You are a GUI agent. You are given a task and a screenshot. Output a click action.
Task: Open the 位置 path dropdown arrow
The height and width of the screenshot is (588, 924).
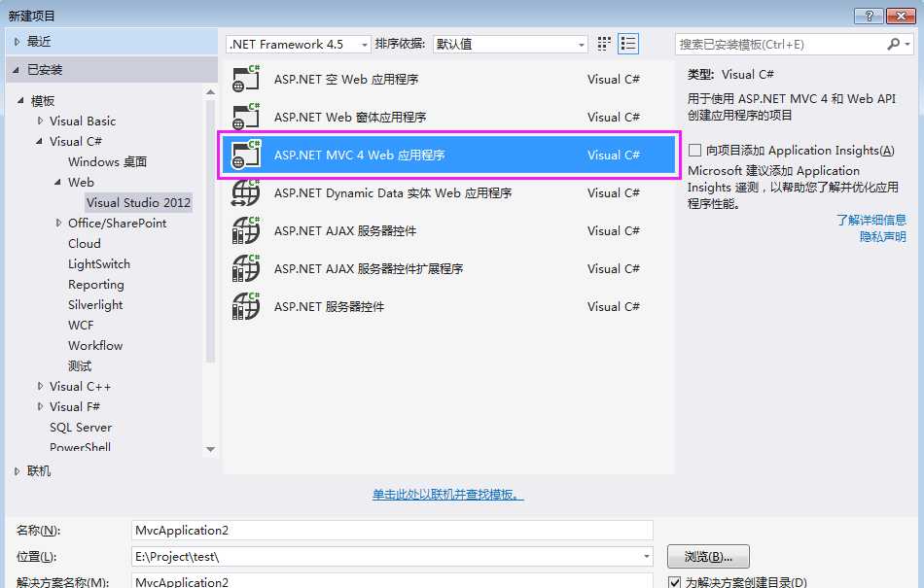tap(647, 556)
